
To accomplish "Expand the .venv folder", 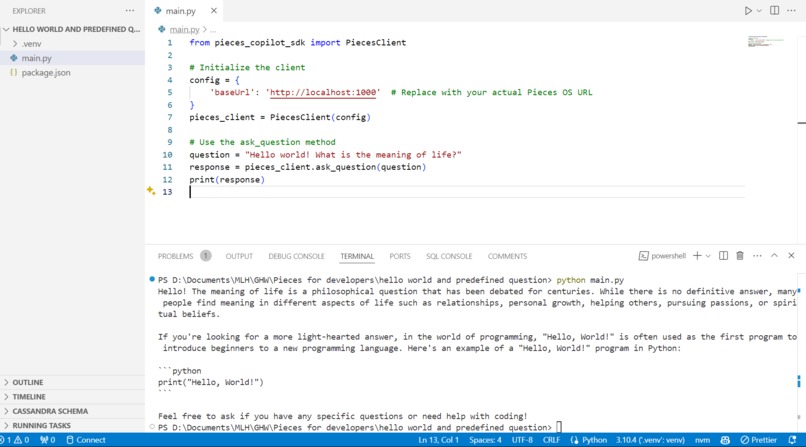I will 72,44.
